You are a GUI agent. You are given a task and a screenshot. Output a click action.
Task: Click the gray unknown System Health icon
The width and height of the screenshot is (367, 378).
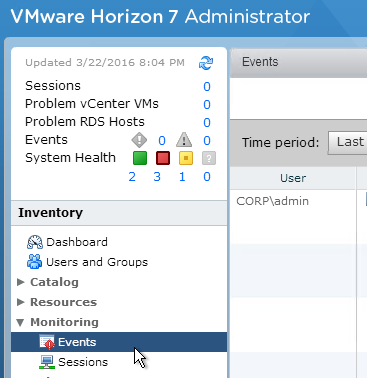[209, 158]
